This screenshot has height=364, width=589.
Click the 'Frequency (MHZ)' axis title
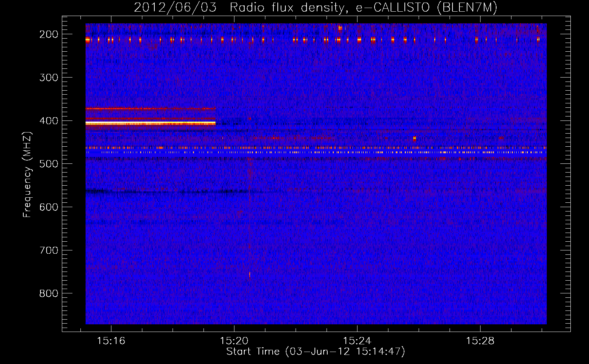point(28,174)
